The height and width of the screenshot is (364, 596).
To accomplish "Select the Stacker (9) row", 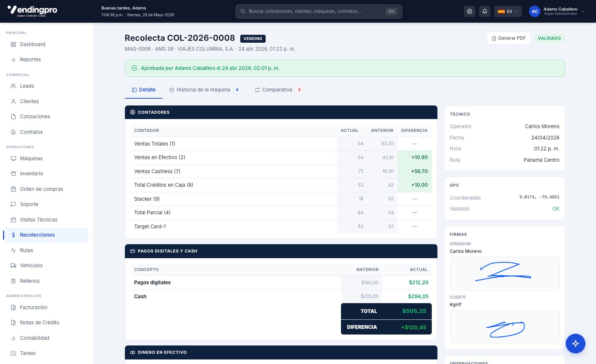I will pyautogui.click(x=281, y=199).
